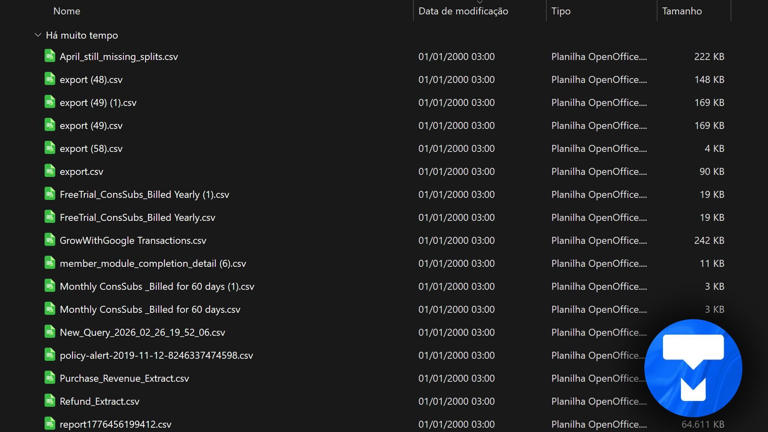This screenshot has height=432, width=768.
Task: Sort files by the Nome column
Action: click(x=67, y=11)
